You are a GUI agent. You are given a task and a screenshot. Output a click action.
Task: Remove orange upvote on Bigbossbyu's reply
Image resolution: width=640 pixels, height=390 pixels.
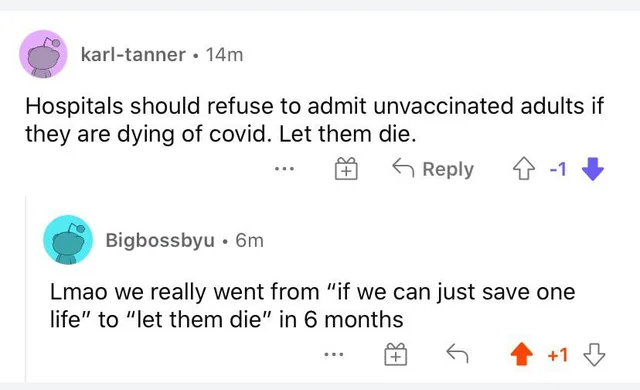[x=522, y=354]
